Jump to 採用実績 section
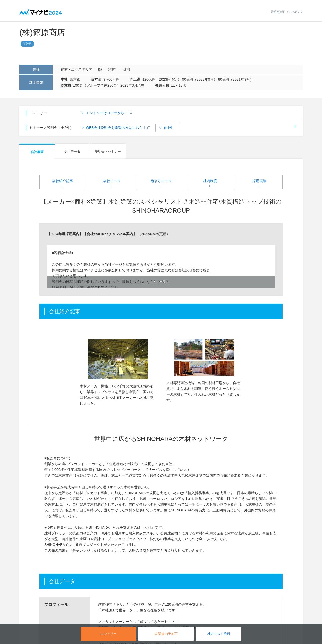This screenshot has width=322, height=644. (x=259, y=182)
